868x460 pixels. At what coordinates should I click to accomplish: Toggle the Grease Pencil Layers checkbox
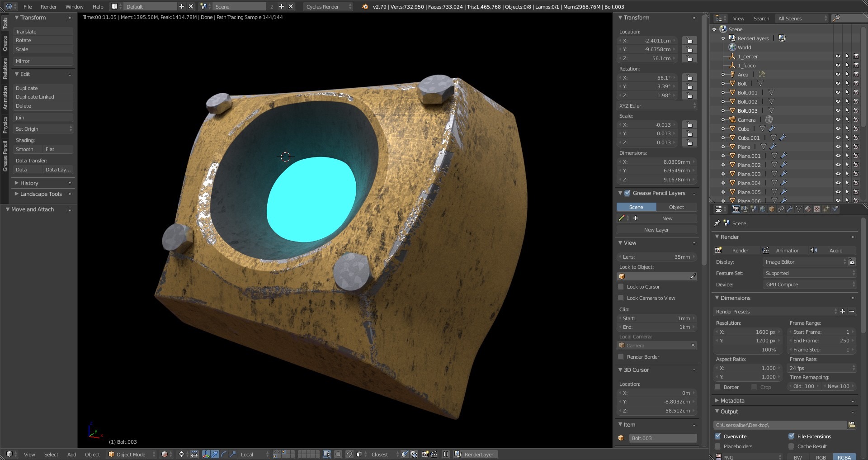coord(627,193)
